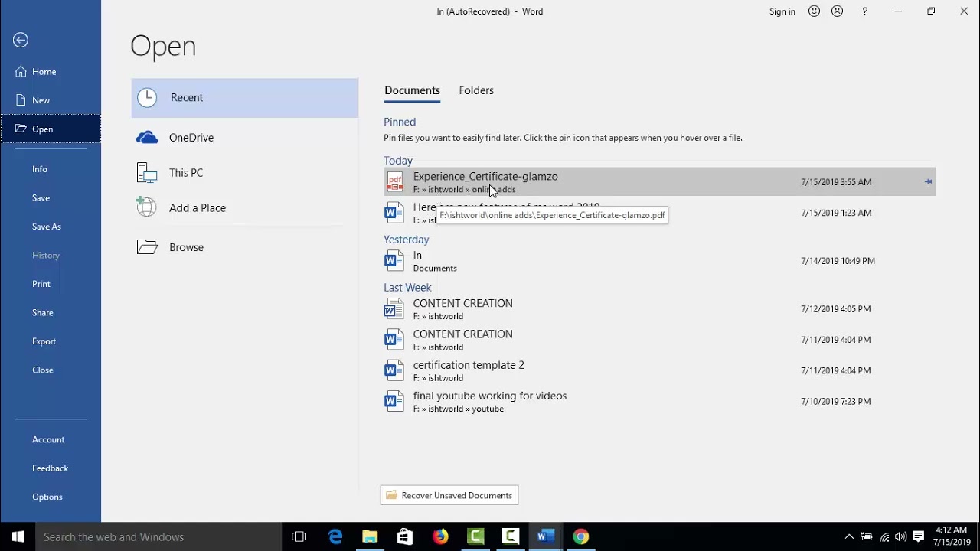Screen dimensions: 980x551
Task: Select the Recent location with clock icon
Action: [x=245, y=98]
